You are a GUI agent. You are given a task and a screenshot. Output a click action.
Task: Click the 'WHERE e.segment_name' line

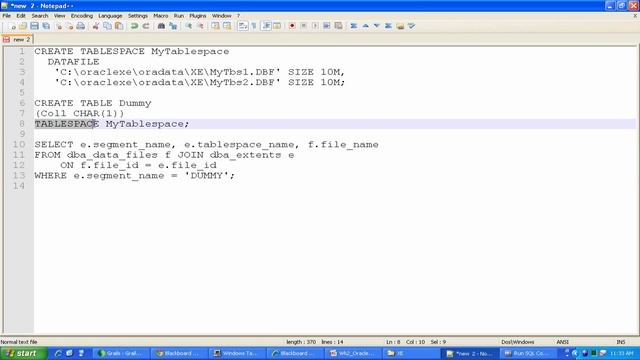135,176
